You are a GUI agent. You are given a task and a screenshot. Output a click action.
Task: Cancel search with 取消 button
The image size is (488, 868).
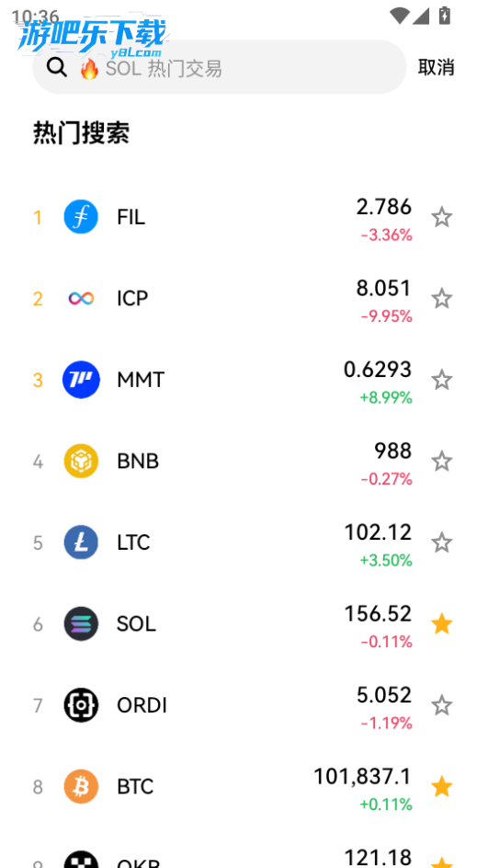click(x=436, y=67)
